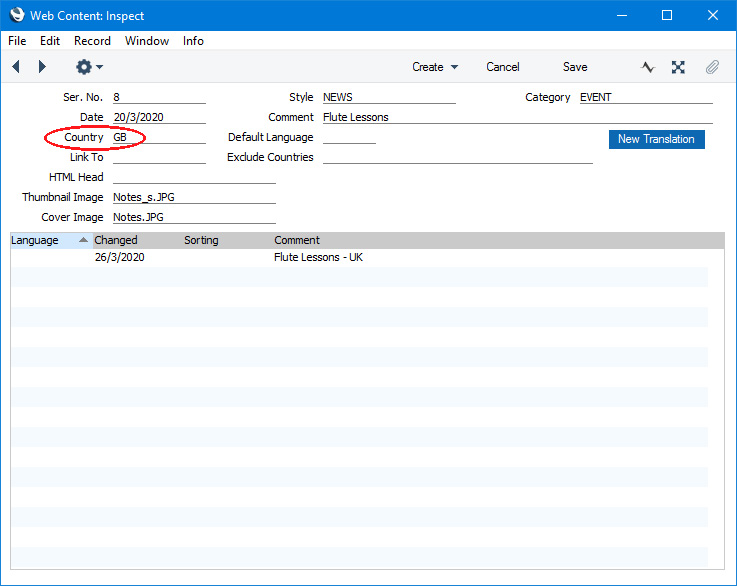The height and width of the screenshot is (586, 737).
Task: Click the application logo in title bar
Action: click(x=17, y=15)
